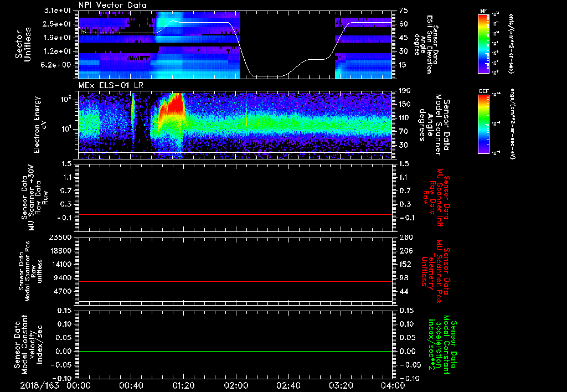This screenshot has width=567, height=392.
Task: Click the 'DEF' label above the color bar
Action: [483, 91]
